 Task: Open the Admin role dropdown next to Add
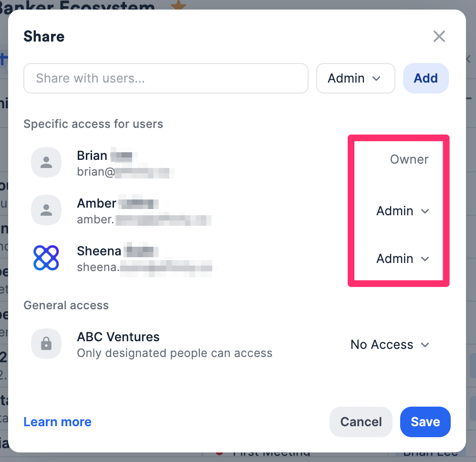coord(355,78)
